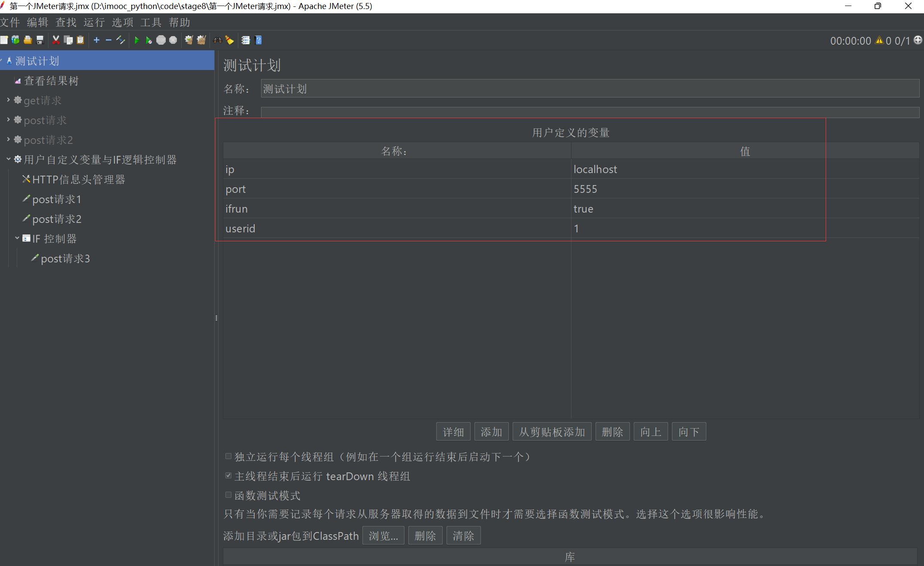Open the 选项 menu
Screen dimensions: 924x566
point(122,22)
